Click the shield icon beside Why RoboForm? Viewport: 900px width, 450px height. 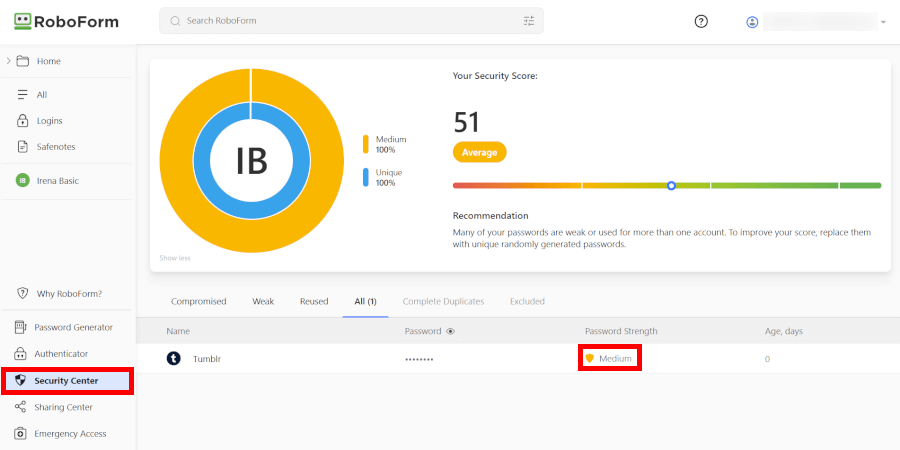point(22,293)
